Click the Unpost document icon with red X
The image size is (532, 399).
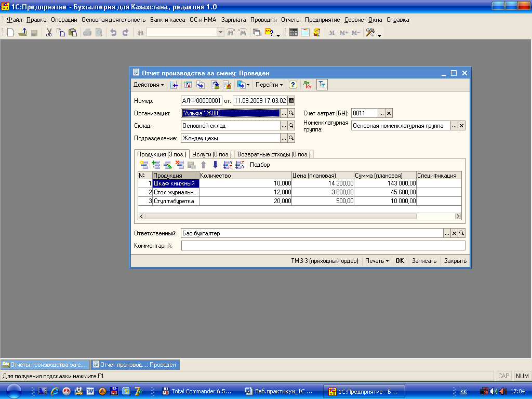click(227, 85)
